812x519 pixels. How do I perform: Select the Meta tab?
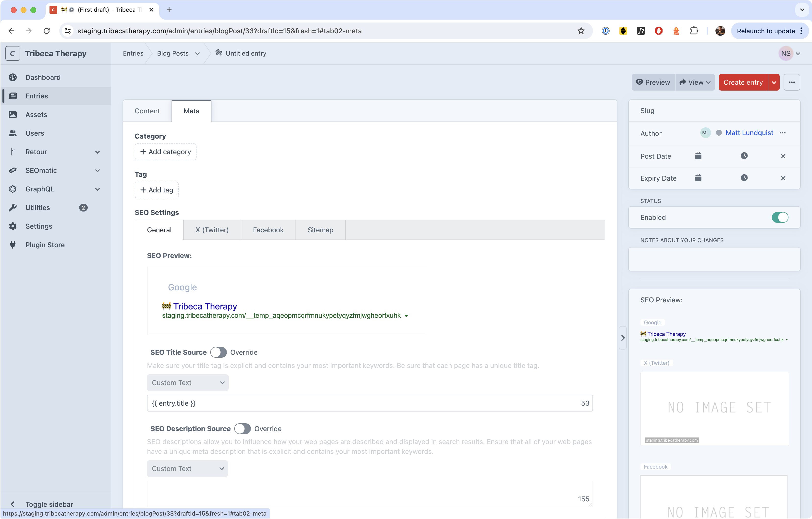192,111
